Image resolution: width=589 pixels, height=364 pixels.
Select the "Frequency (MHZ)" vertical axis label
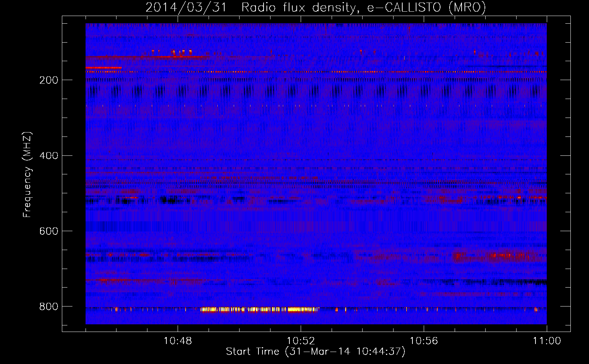(x=27, y=175)
